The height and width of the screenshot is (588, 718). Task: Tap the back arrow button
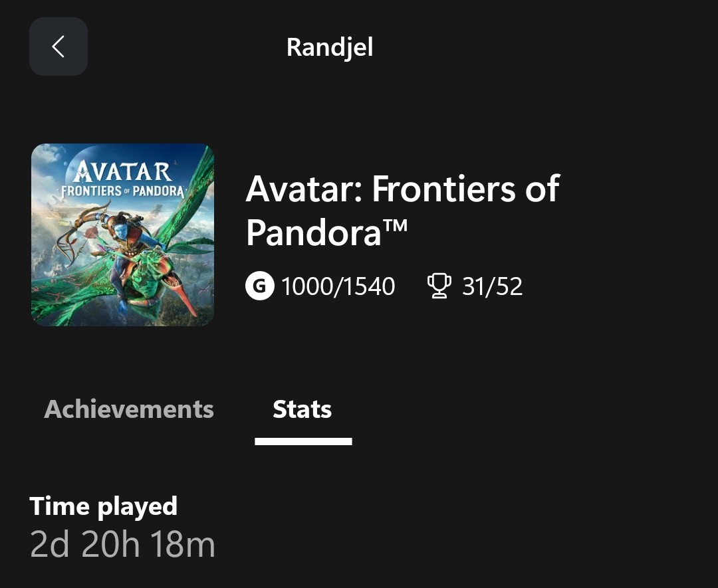coord(59,47)
